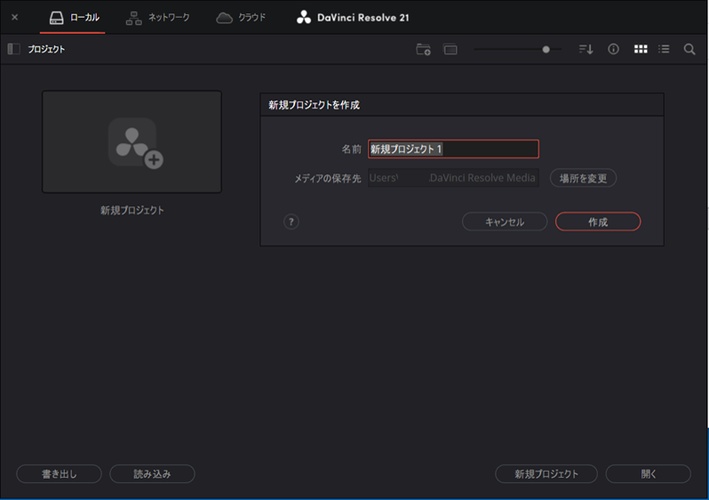The width and height of the screenshot is (709, 500).
Task: Click the キャンセル button
Action: click(505, 222)
